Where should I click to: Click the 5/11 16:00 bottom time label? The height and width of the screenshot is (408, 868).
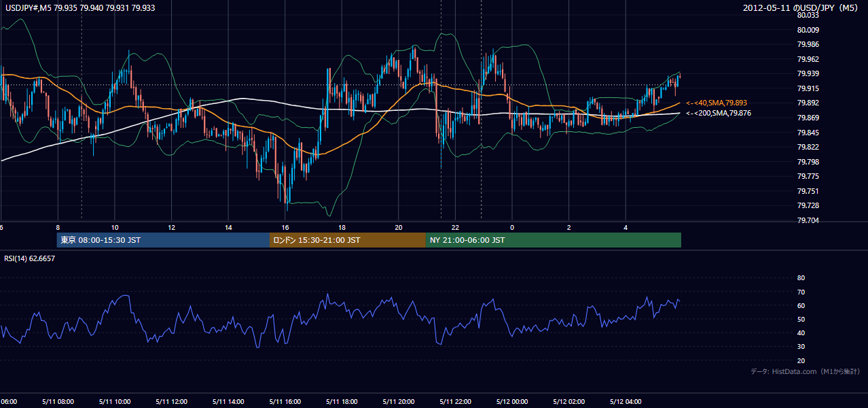click(285, 401)
